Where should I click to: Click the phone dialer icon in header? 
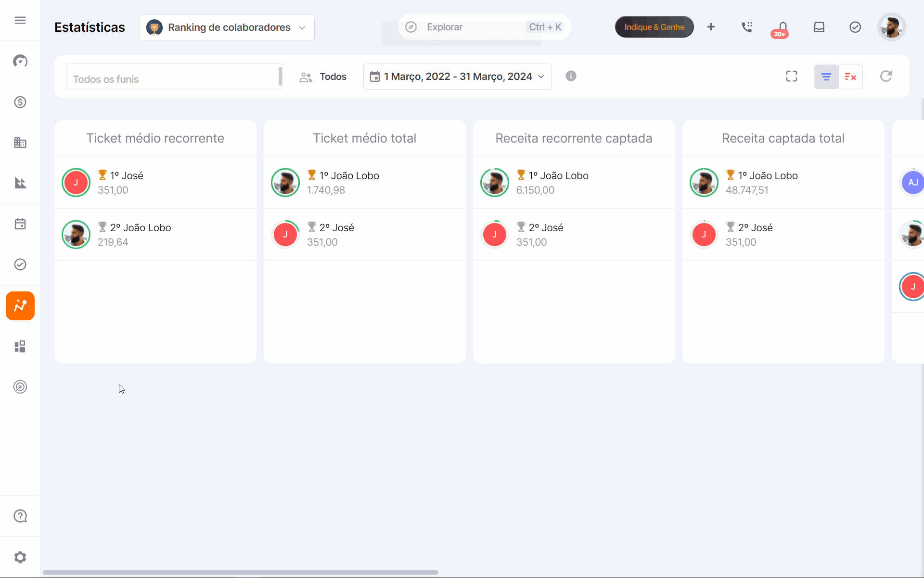point(747,27)
